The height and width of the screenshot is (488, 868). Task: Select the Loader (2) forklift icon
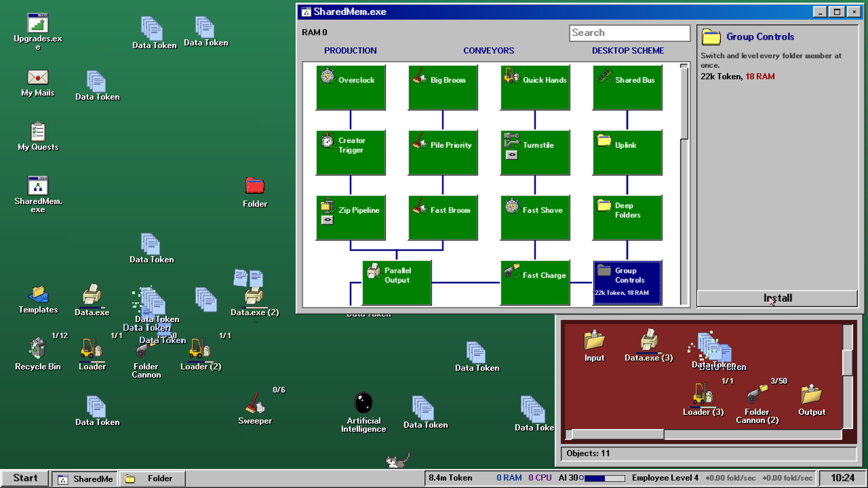click(x=201, y=354)
